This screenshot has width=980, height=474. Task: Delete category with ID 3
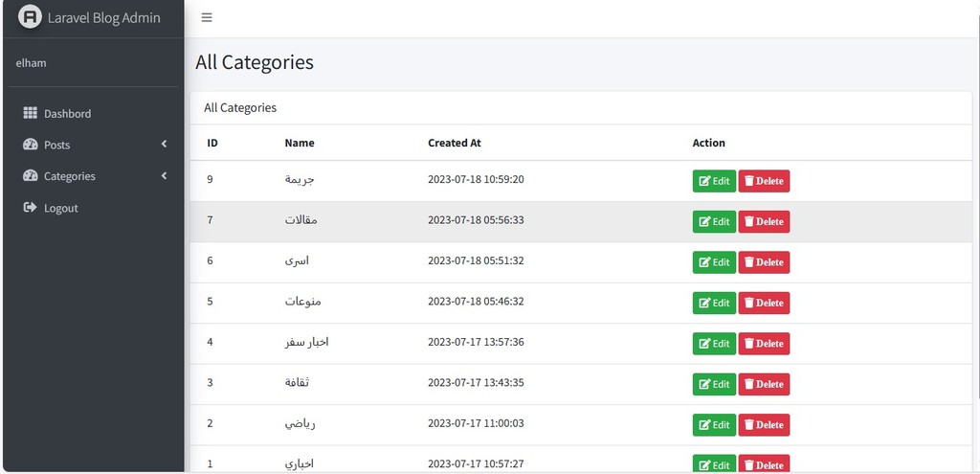point(764,384)
